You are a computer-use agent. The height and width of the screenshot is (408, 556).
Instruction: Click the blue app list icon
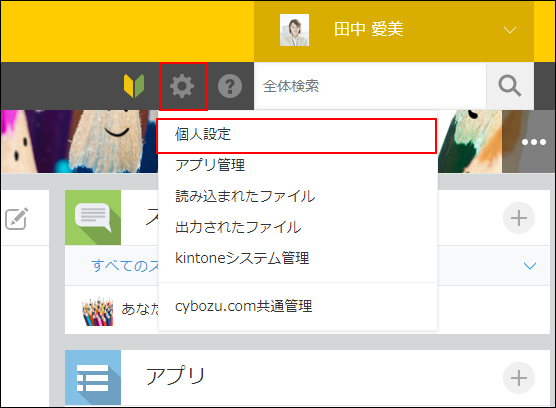tap(93, 378)
